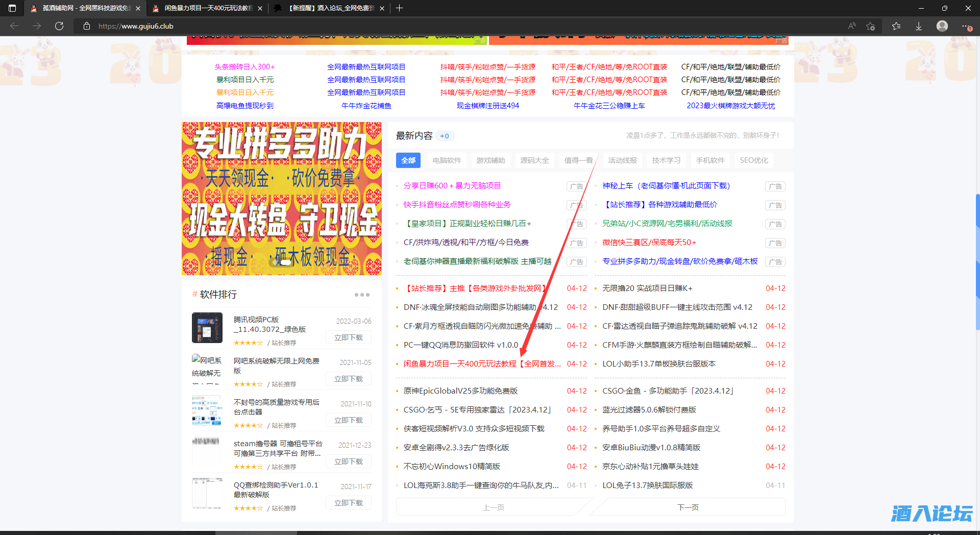Download 不封号的高质量游戏专用后台点击器
The width and height of the screenshot is (980, 535).
click(349, 420)
